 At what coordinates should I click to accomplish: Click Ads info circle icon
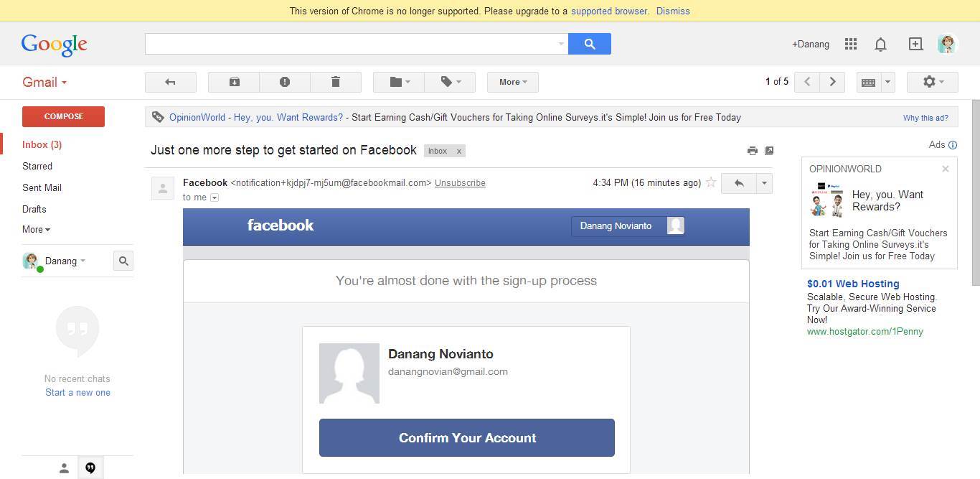[953, 145]
